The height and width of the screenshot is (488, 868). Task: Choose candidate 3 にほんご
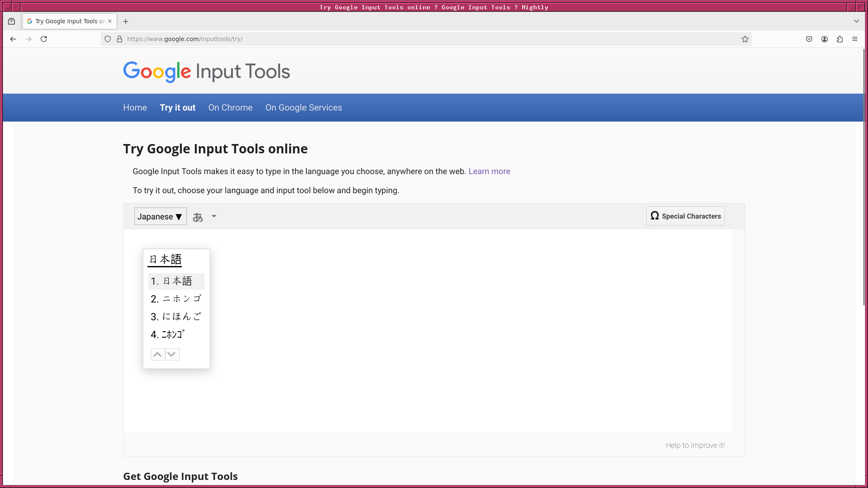[176, 316]
